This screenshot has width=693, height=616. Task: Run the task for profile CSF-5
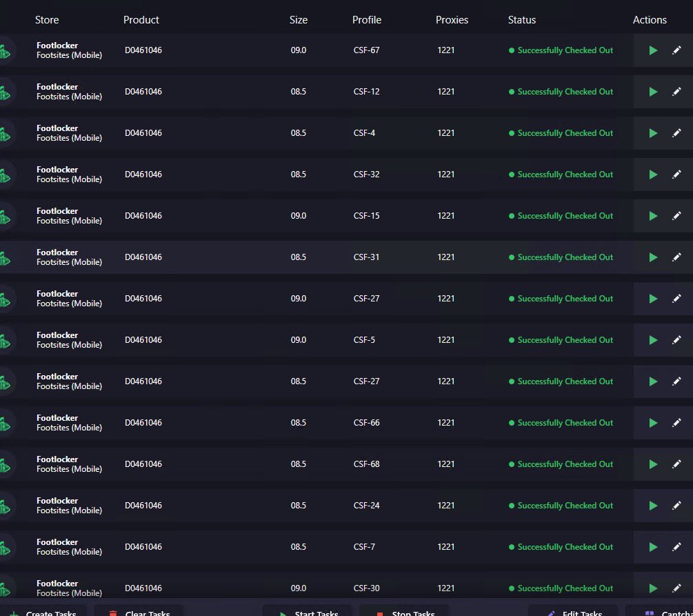point(653,340)
